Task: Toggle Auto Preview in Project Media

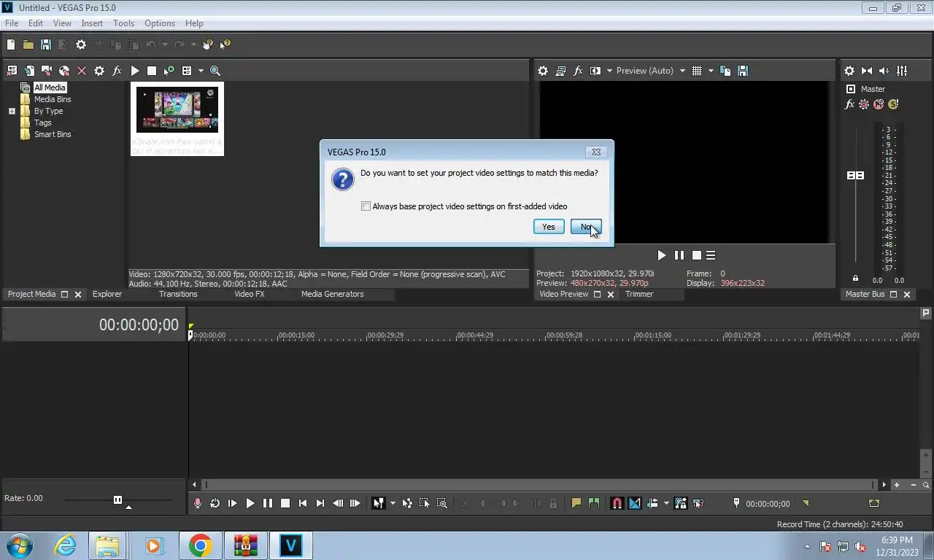Action: [x=169, y=71]
